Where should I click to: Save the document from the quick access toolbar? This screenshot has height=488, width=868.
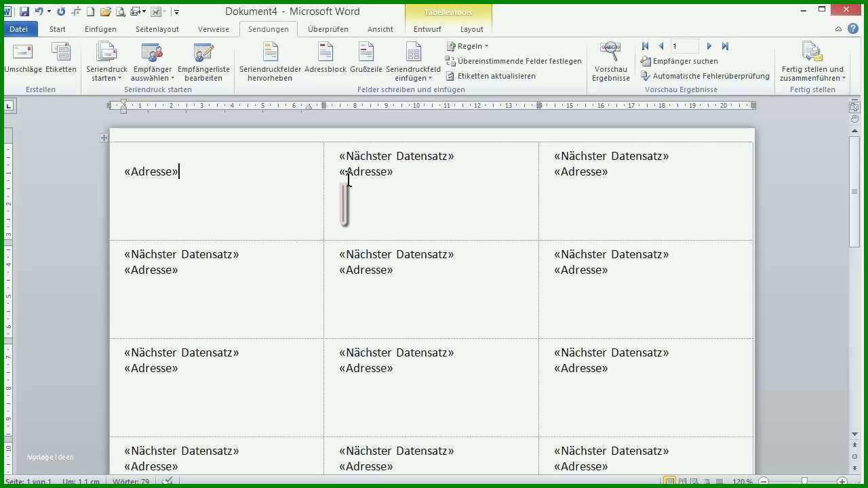pos(24,12)
